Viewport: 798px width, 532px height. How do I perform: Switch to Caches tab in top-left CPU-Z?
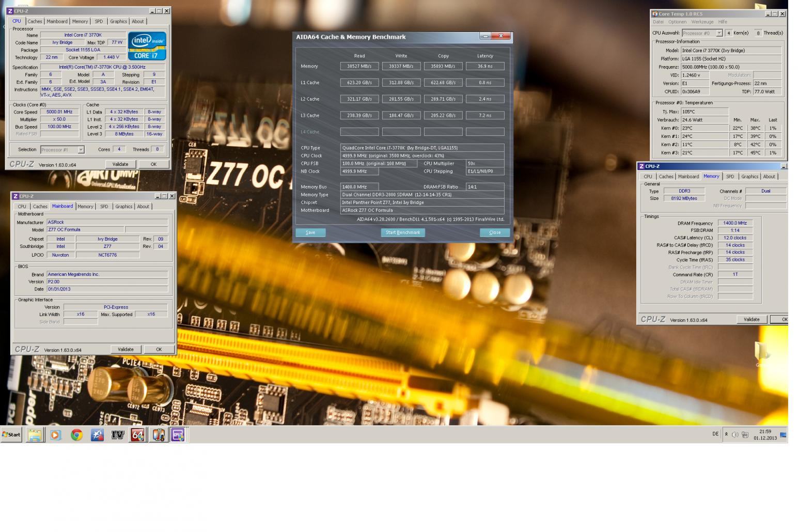pyautogui.click(x=35, y=21)
